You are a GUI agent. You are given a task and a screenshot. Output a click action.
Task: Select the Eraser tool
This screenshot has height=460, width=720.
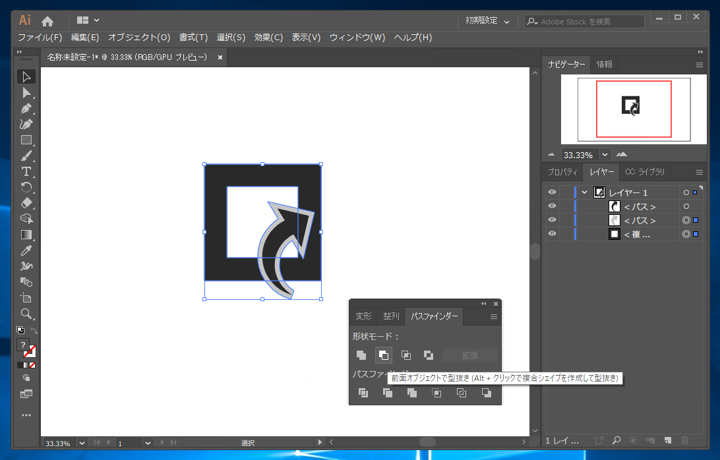click(26, 203)
